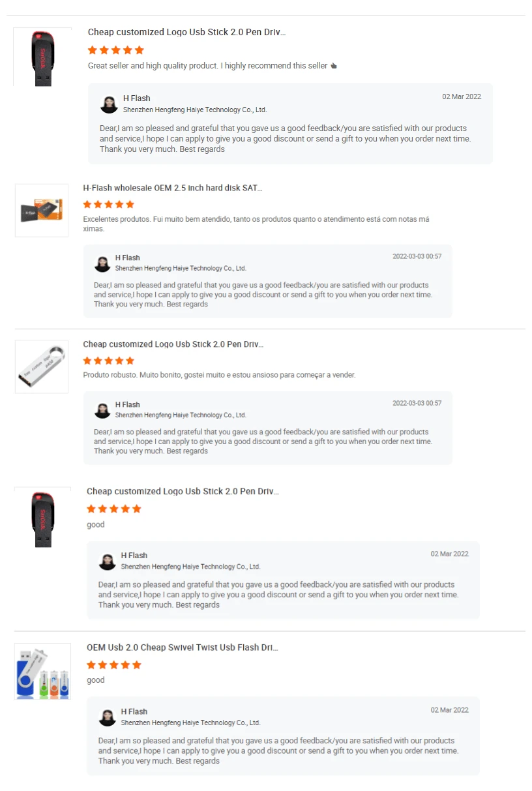Click the silver USB stick product thumbnail

pyautogui.click(x=42, y=366)
